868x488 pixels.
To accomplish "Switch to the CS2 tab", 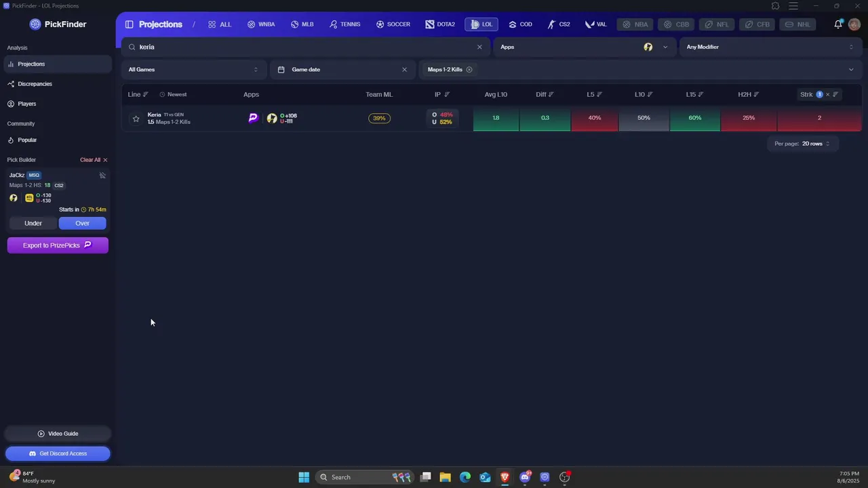I will [x=559, y=24].
